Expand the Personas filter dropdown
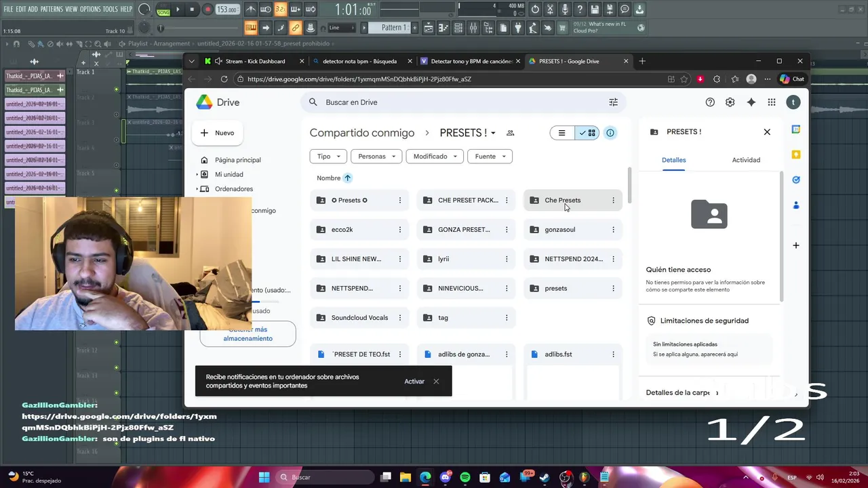 point(376,157)
